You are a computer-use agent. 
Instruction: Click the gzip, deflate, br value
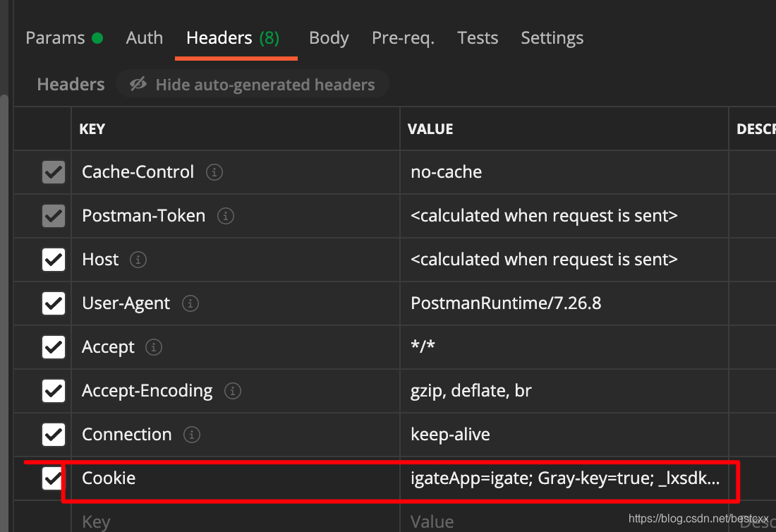pyautogui.click(x=471, y=391)
